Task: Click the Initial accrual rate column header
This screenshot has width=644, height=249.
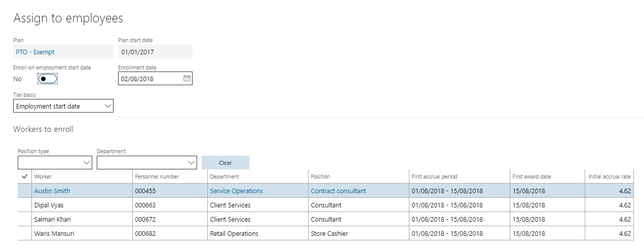Action: [610, 176]
